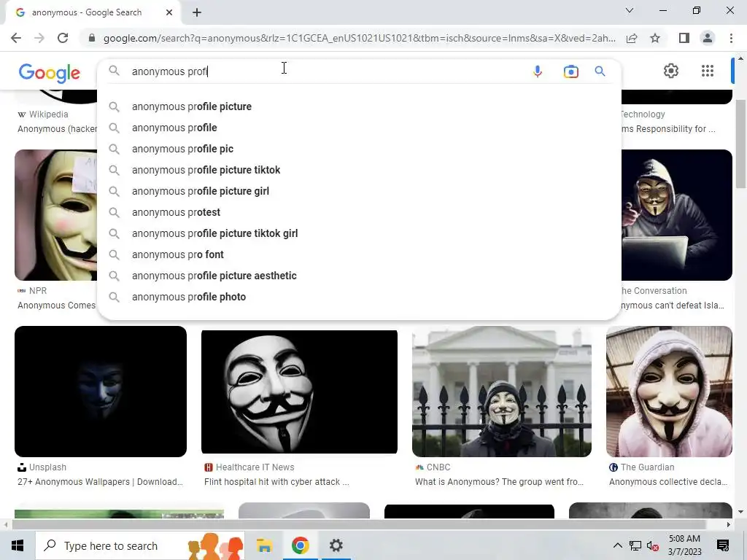Open the Unsplash source link
Image resolution: width=747 pixels, height=560 pixels.
42,467
